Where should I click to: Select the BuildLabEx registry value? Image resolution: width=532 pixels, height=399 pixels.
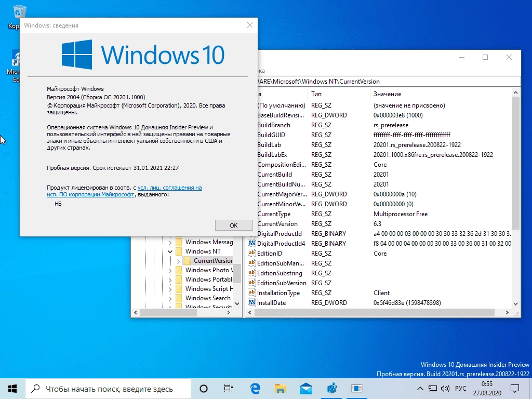(272, 155)
